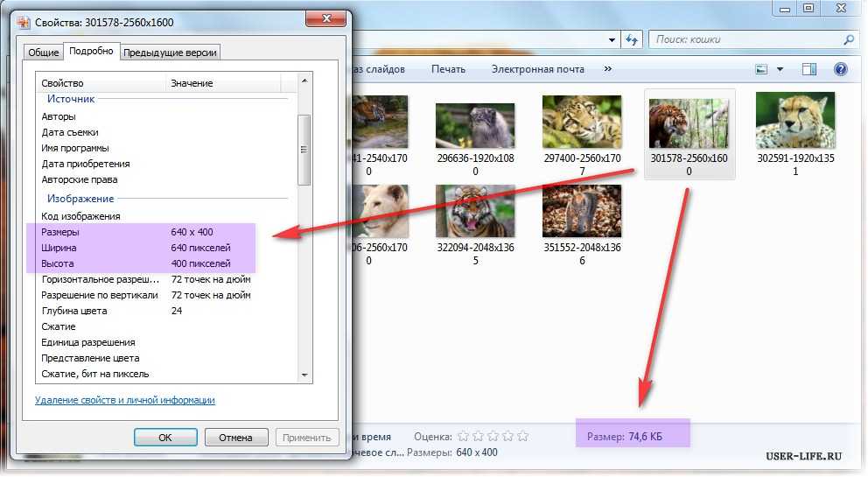Click the Значение column header
Image resolution: width=868 pixels, height=477 pixels.
(224, 83)
